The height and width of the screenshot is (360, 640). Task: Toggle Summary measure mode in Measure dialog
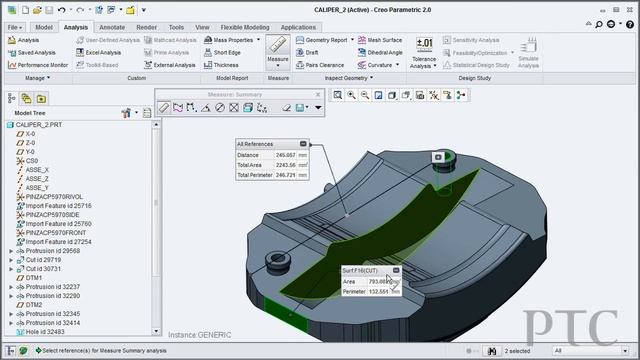[164, 107]
